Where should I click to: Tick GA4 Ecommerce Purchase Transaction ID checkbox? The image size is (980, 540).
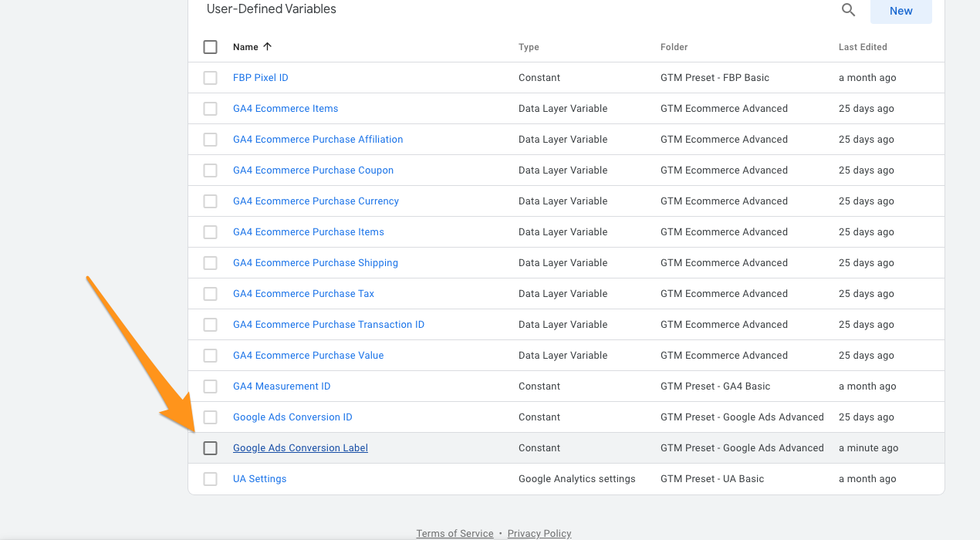211,325
